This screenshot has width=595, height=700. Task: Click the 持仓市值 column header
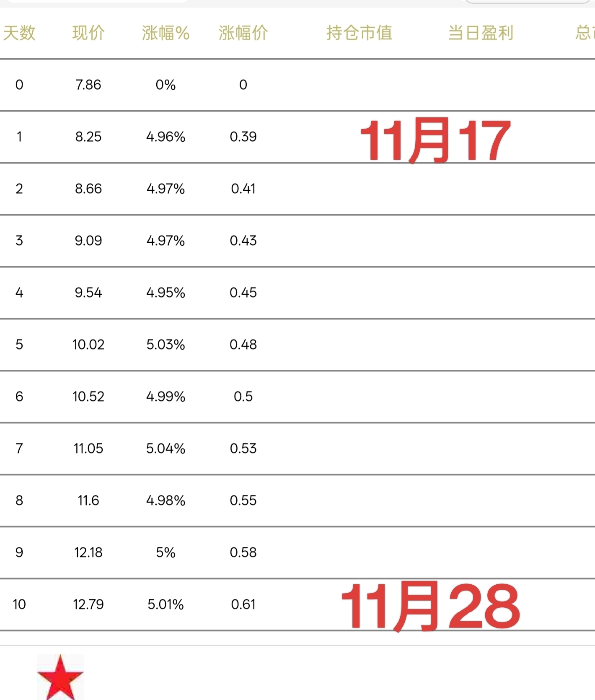[359, 33]
